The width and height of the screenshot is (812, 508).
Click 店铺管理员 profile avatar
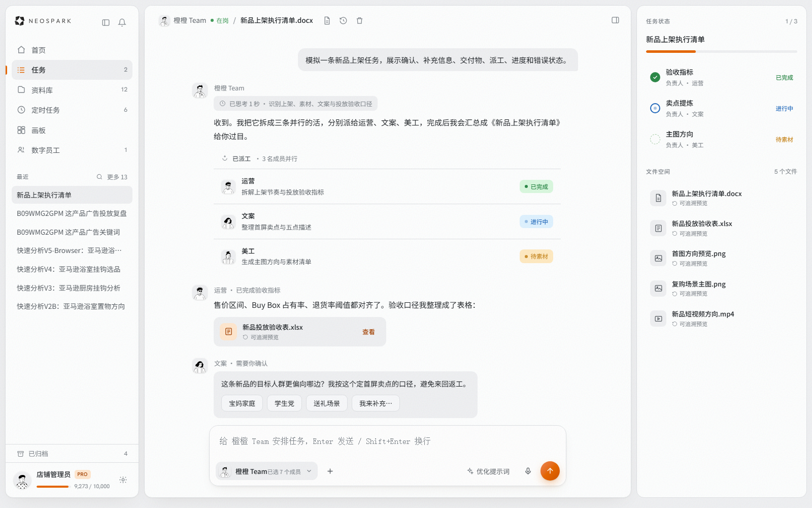22,480
